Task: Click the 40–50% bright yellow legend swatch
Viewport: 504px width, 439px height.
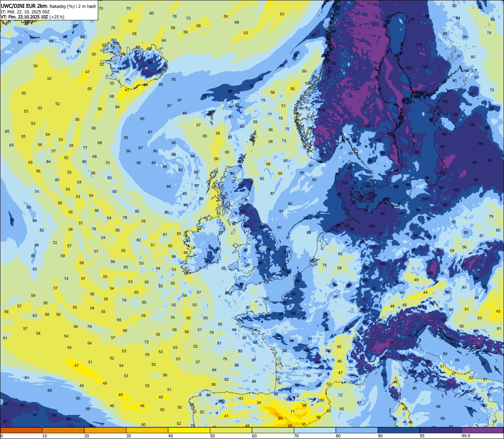Action: tap(189, 430)
